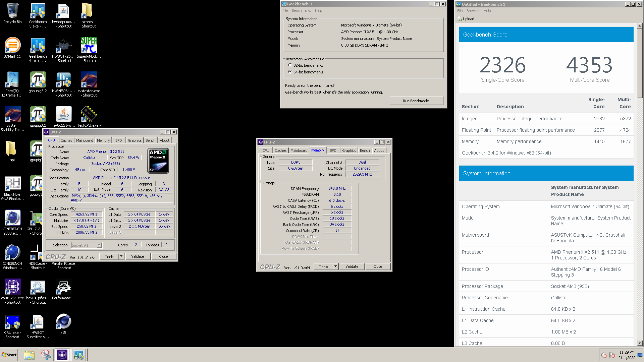Launch CINEBENCH Windows desktop icon
Image resolution: width=644 pixels, height=362 pixels.
(12, 257)
